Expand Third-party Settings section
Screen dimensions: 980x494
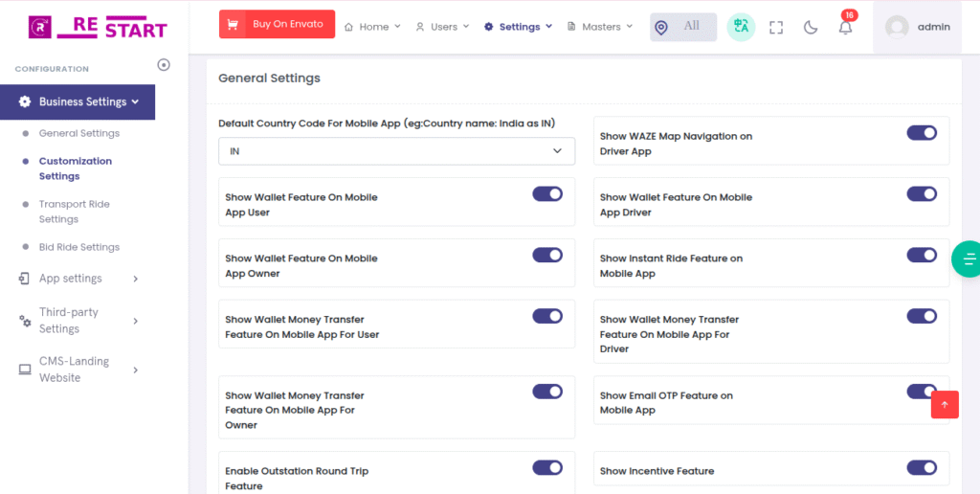[78, 321]
